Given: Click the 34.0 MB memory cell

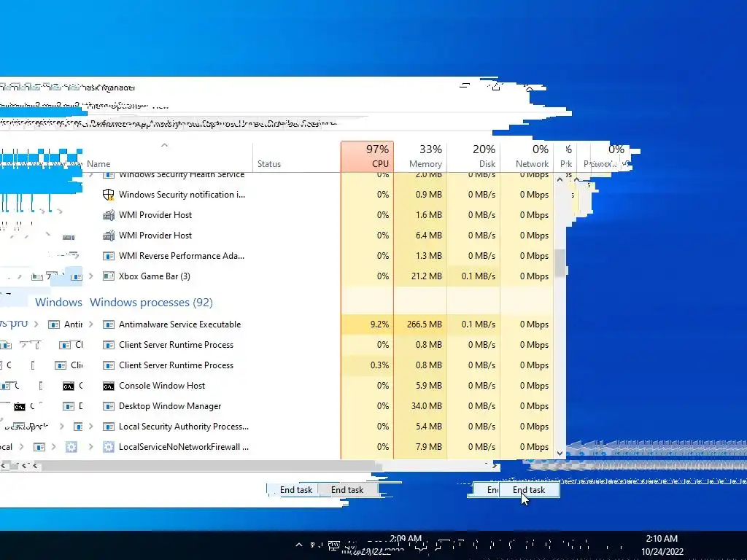Looking at the screenshot, I should coord(420,406).
